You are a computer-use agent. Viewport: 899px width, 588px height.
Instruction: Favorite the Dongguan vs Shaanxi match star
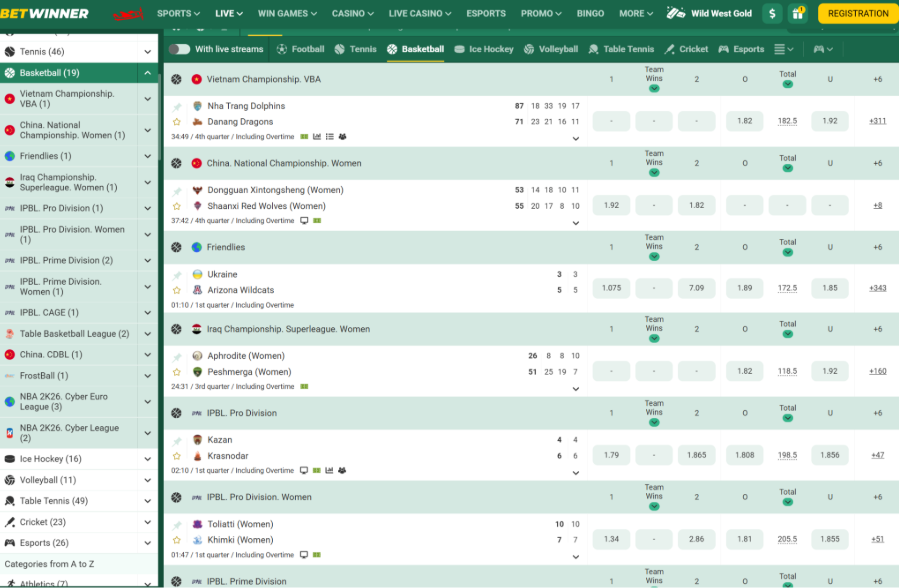pos(177,206)
